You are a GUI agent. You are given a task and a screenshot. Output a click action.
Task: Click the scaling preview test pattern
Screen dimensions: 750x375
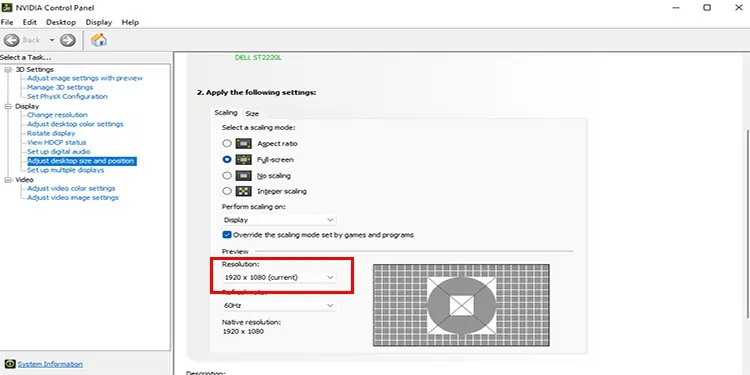click(x=461, y=305)
